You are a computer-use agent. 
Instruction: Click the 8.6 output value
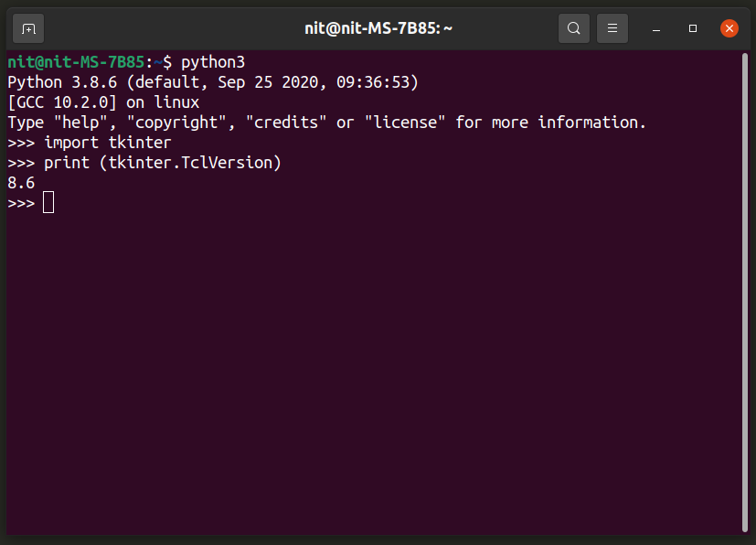[21, 183]
